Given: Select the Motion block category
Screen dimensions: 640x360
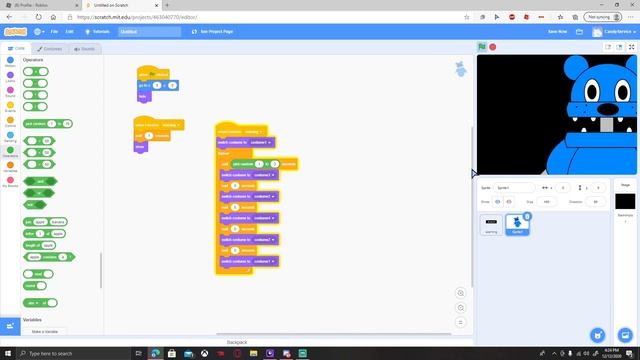Looking at the screenshot, I should [x=10, y=62].
